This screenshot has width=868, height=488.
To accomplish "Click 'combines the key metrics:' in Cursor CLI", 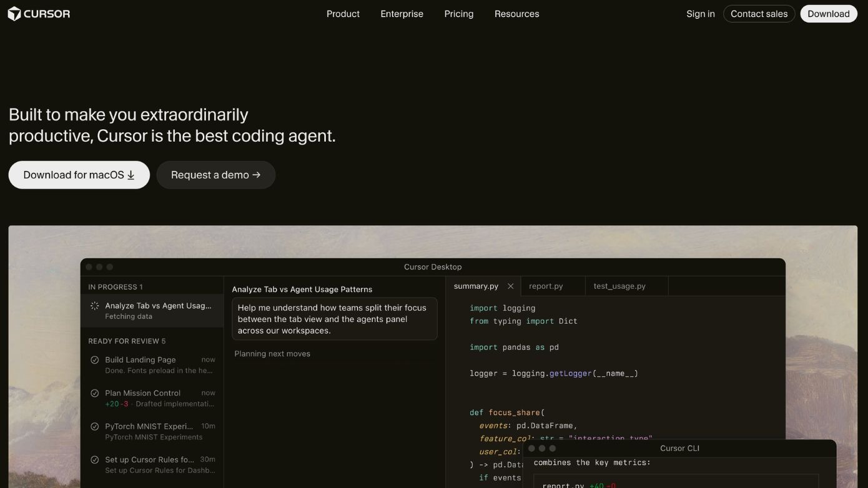I will (x=592, y=462).
